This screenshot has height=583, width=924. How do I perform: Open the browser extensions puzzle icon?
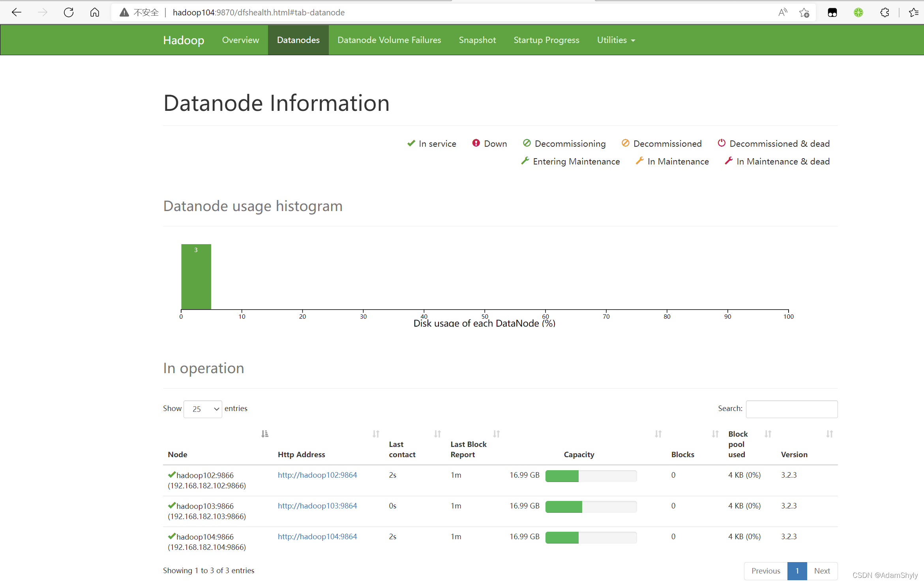pos(885,13)
